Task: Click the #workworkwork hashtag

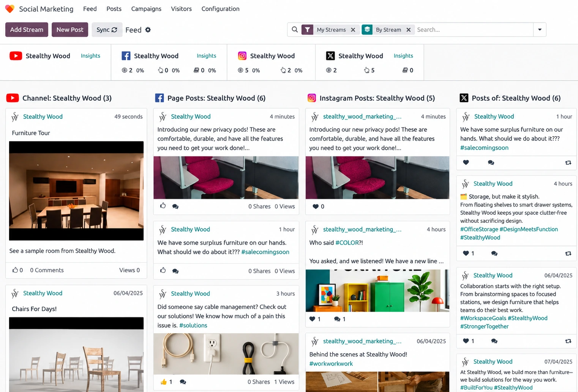Action: [331, 364]
